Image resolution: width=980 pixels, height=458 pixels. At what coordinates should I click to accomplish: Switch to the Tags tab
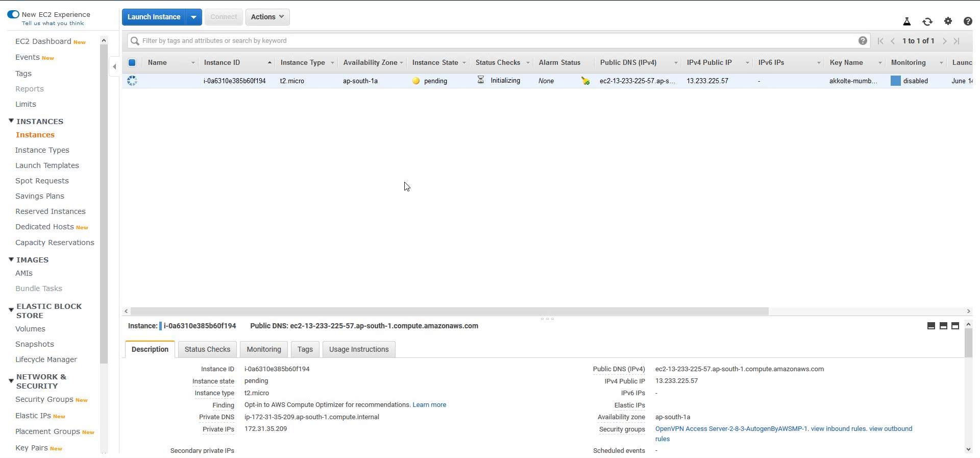(305, 349)
